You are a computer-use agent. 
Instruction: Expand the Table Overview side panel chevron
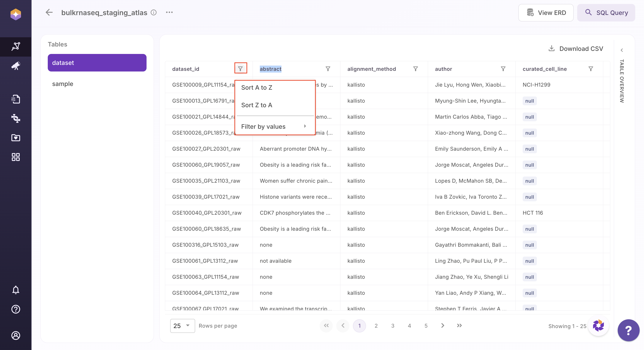pyautogui.click(x=622, y=50)
